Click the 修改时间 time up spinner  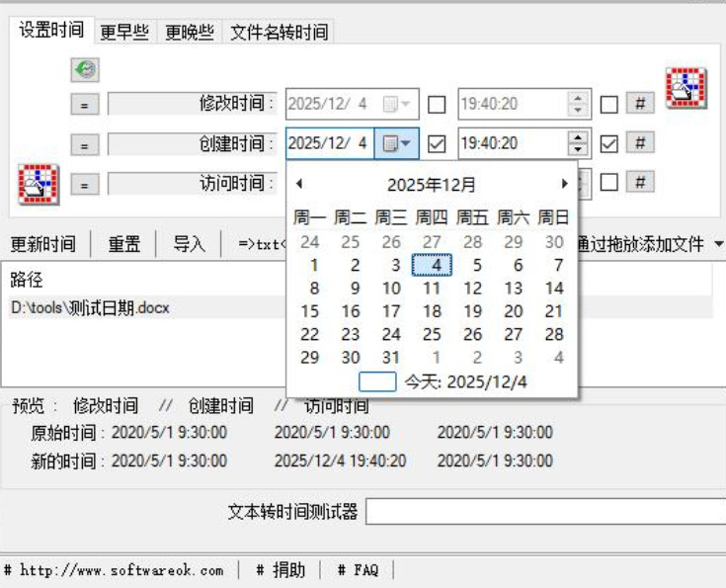(578, 98)
